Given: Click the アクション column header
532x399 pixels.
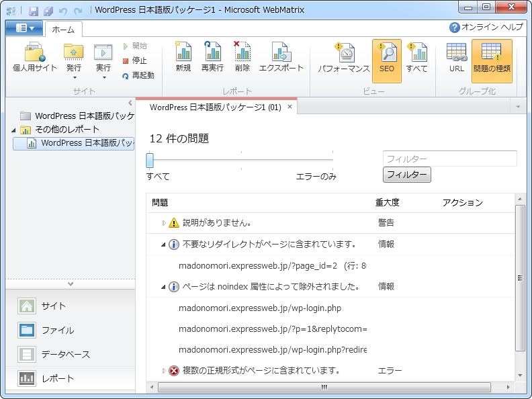Looking at the screenshot, I should coord(462,203).
